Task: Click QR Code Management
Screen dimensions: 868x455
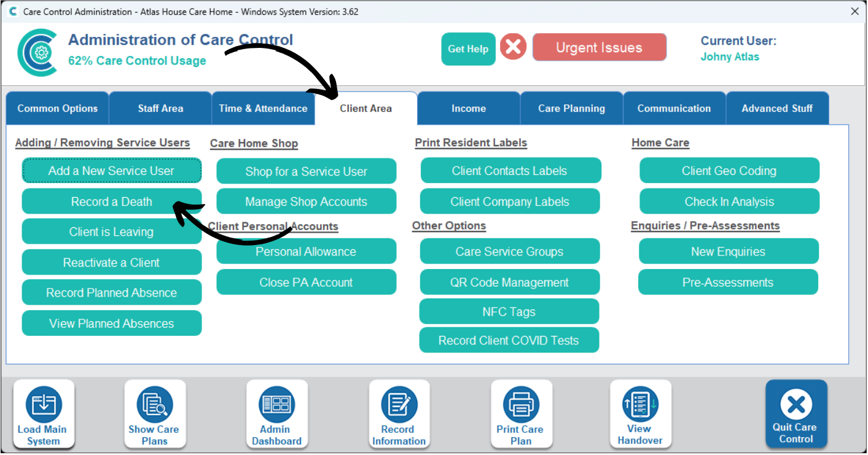Action: 510,282
